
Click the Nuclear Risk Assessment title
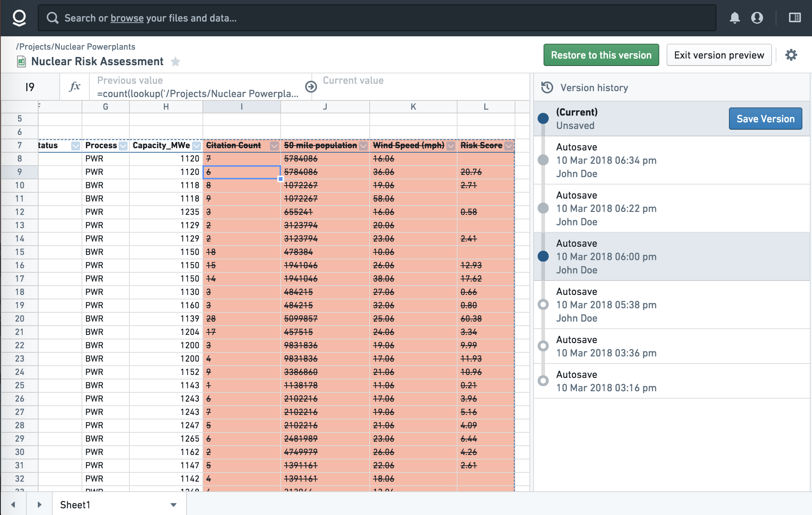coord(97,62)
